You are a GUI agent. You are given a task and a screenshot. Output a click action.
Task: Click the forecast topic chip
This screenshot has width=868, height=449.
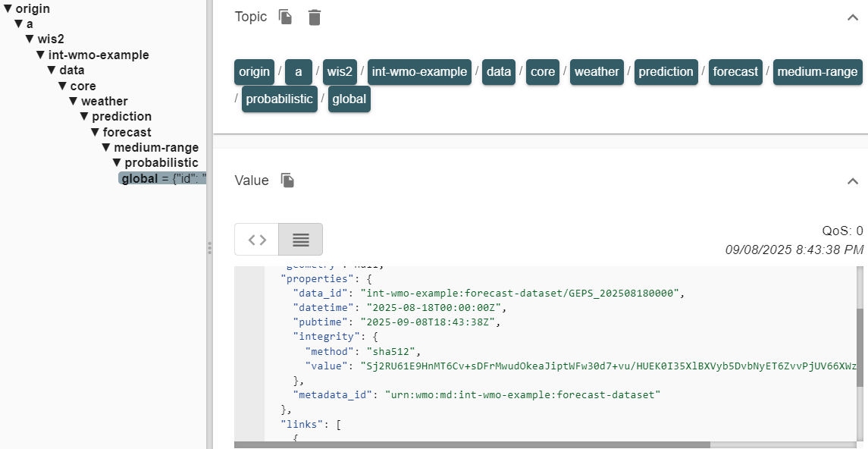click(735, 72)
